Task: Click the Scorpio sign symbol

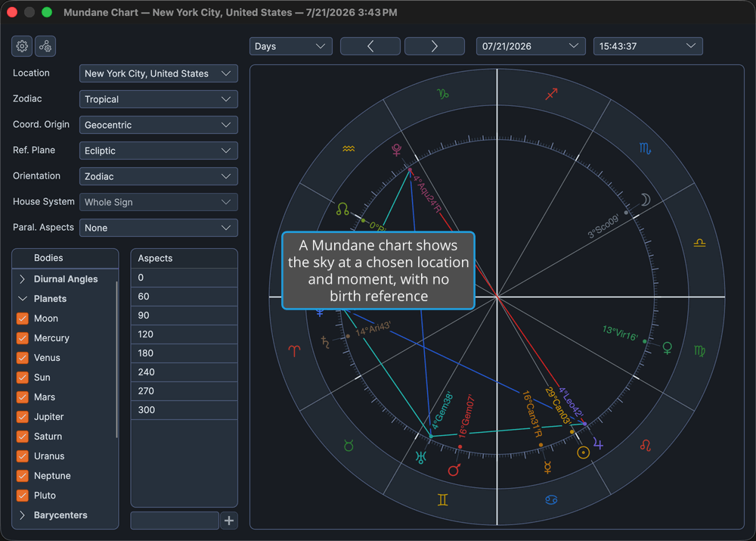Action: click(645, 148)
